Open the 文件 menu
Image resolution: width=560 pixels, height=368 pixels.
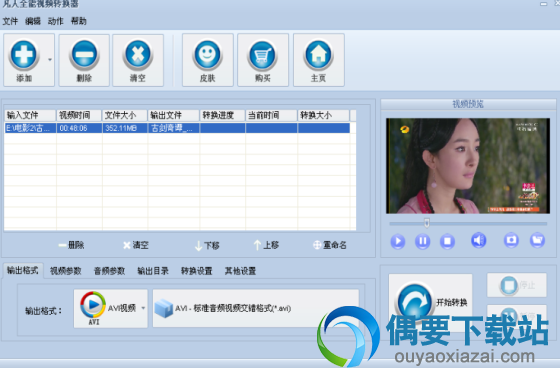click(x=10, y=21)
